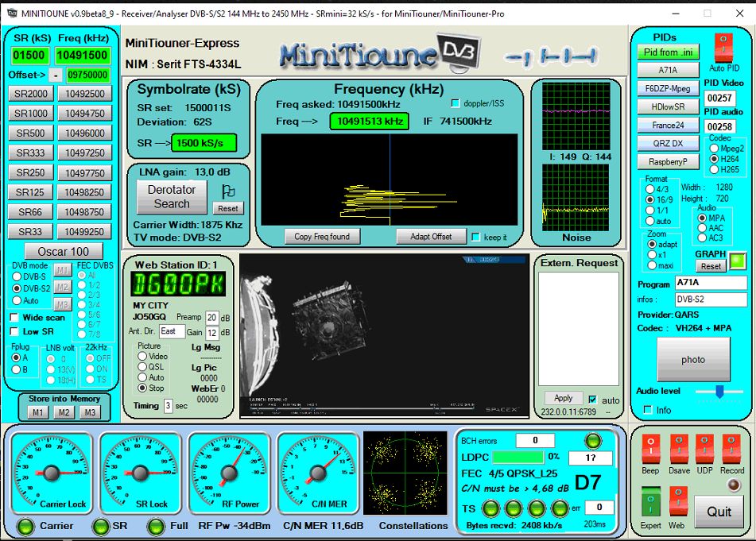The width and height of the screenshot is (756, 541).
Task: Toggle the Dsave red switch
Action: coord(678,450)
